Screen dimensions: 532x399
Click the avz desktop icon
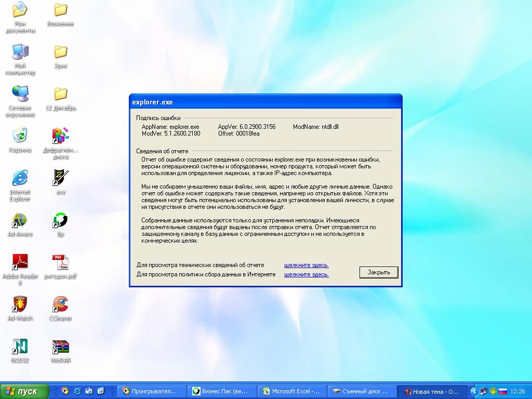[60, 178]
